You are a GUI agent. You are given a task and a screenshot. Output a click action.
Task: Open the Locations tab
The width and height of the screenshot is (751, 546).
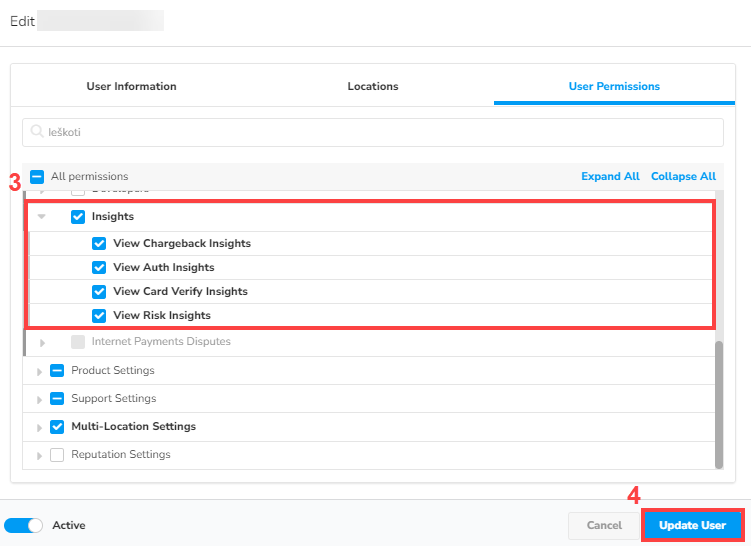pos(373,86)
